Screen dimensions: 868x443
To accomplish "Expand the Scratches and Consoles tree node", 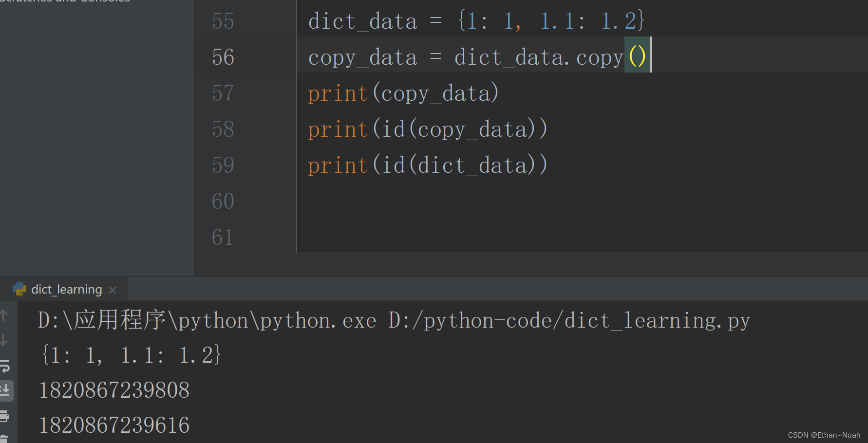I will [63, 1].
